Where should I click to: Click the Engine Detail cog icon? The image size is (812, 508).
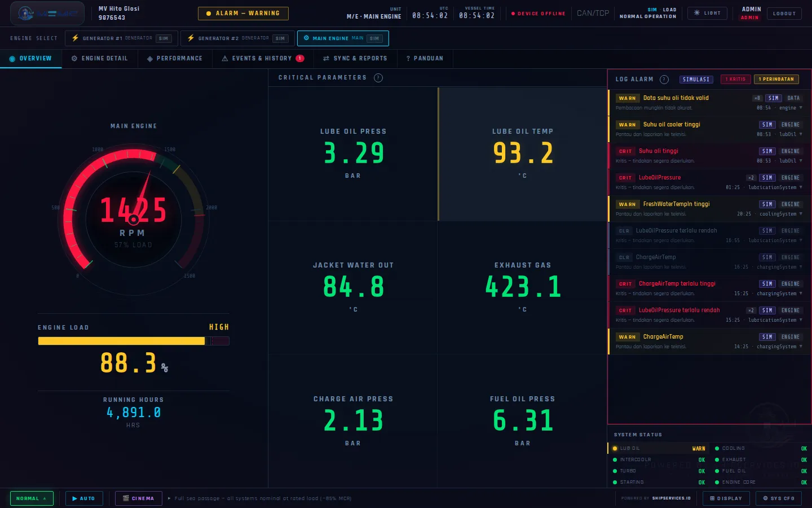74,59
